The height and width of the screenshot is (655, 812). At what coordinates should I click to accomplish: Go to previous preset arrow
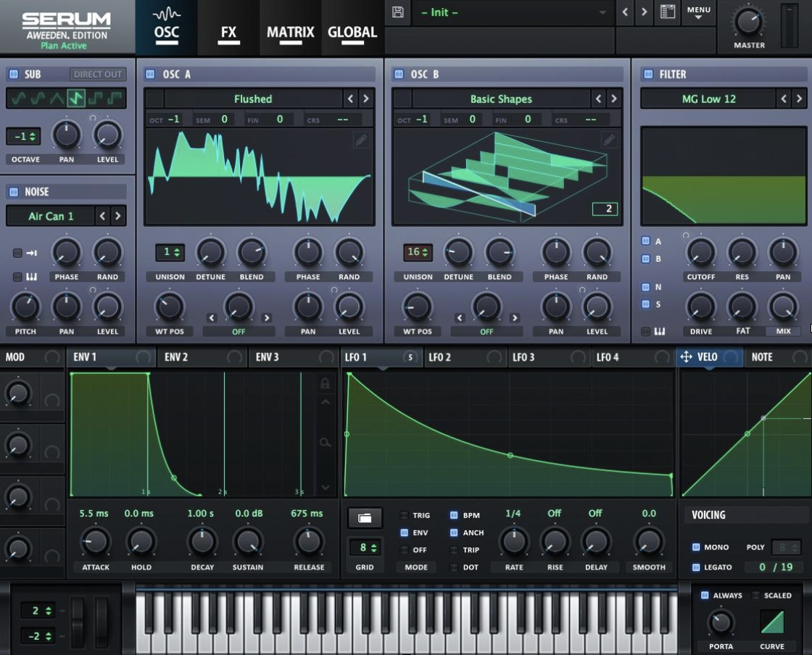[625, 12]
